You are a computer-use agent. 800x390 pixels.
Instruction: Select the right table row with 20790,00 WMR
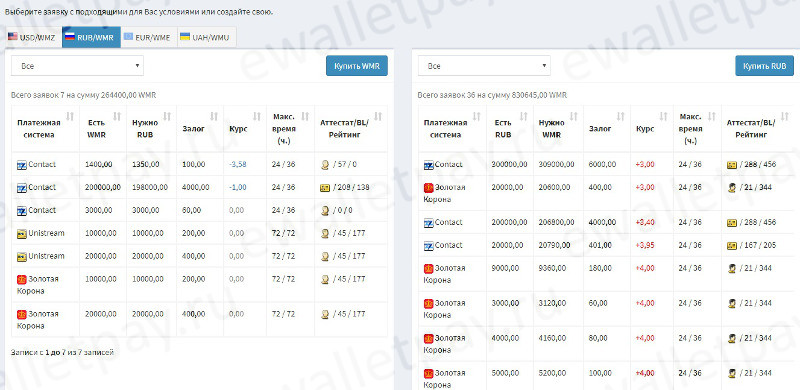607,246
